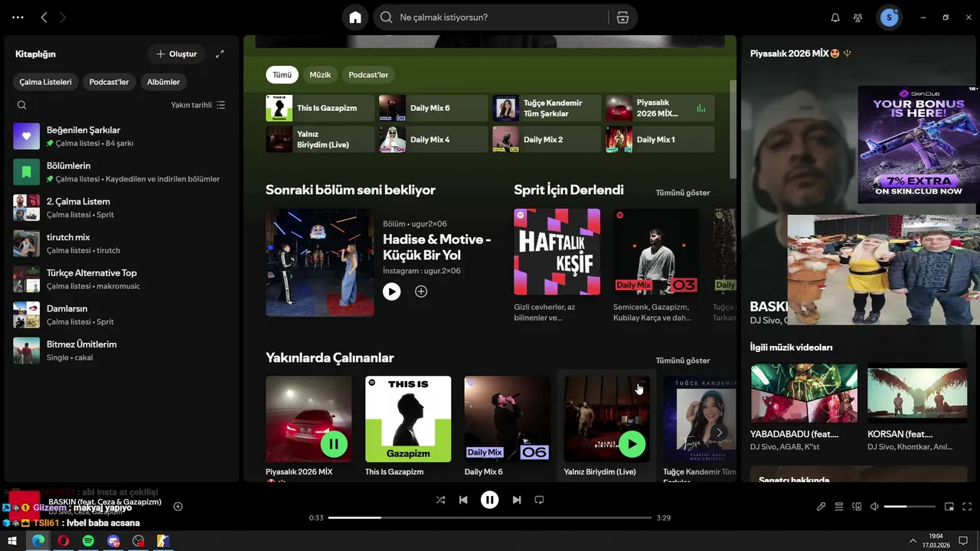Image resolution: width=980 pixels, height=551 pixels.
Task: Open This Is Gazapizm quick tile
Action: pyautogui.click(x=320, y=108)
